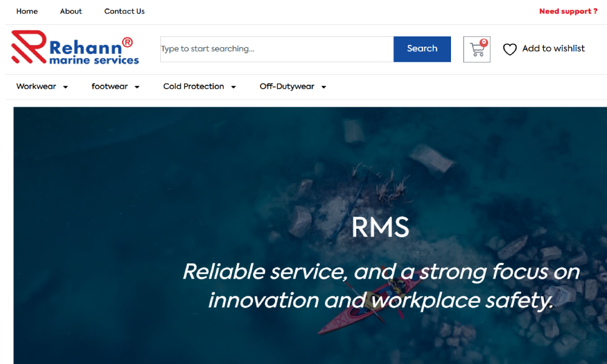Screen dimensions: 607x364
Task: Open the footwear menu
Action: pos(109,86)
